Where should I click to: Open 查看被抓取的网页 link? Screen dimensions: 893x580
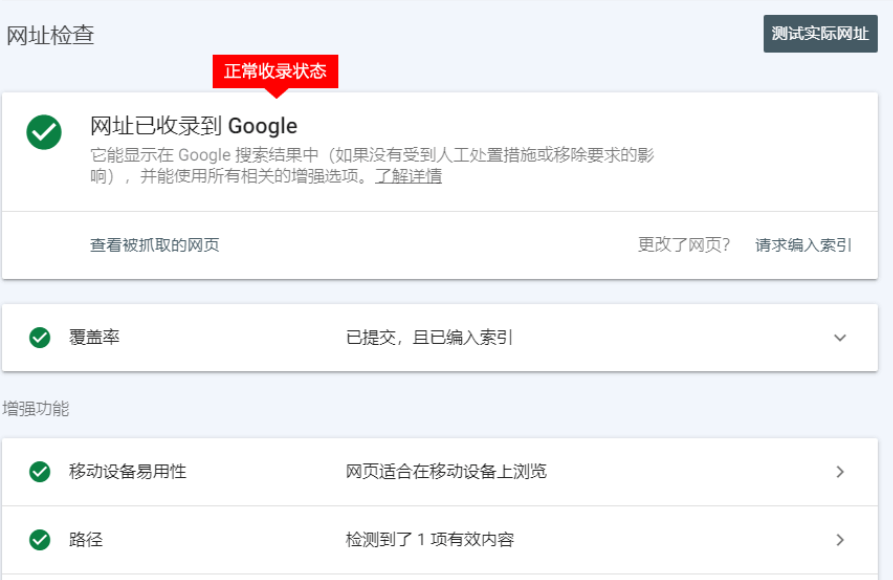pyautogui.click(x=155, y=245)
